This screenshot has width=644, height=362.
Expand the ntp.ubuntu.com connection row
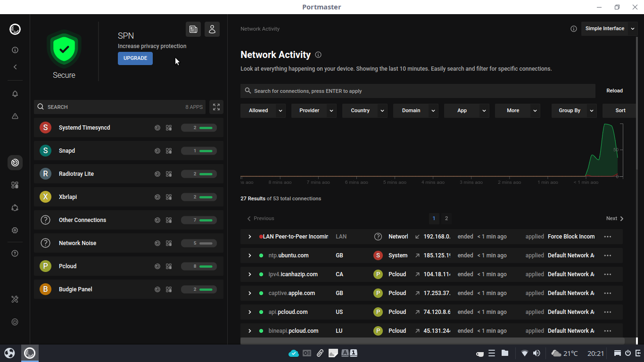tap(249, 255)
